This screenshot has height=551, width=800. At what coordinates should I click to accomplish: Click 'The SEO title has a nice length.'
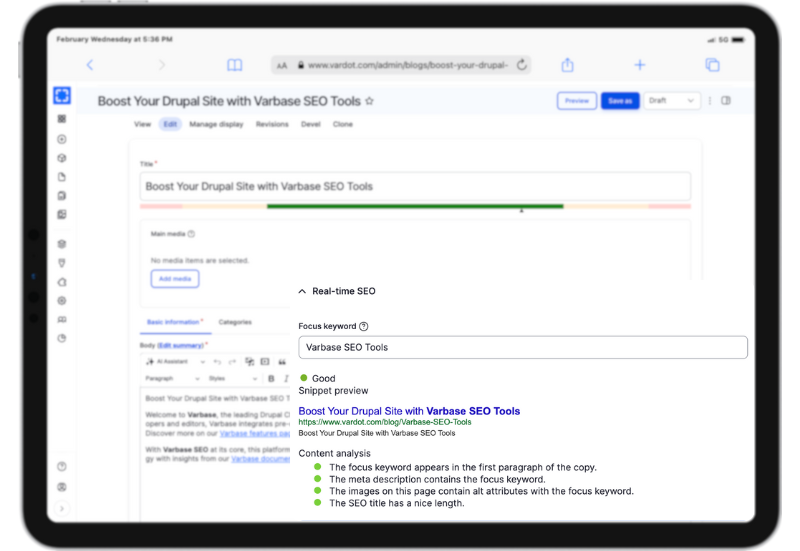(397, 503)
